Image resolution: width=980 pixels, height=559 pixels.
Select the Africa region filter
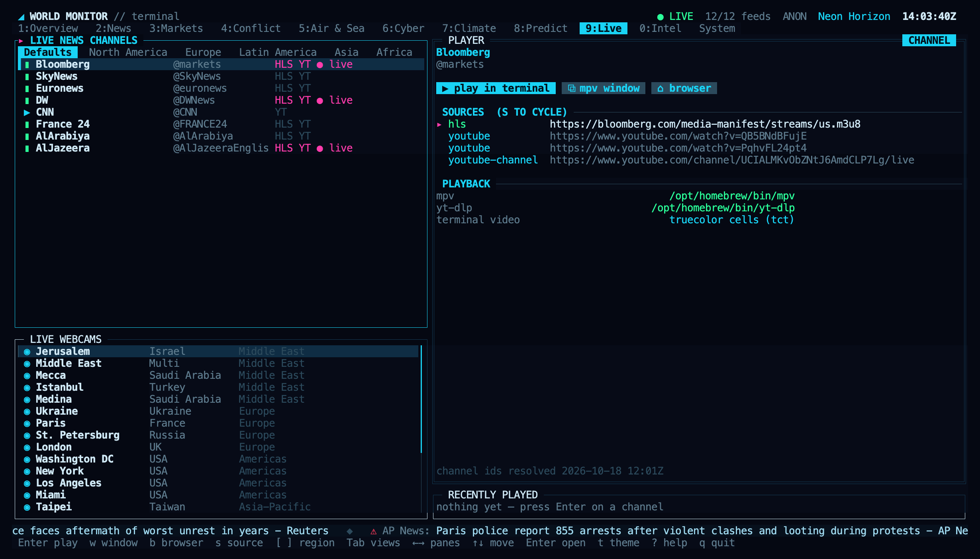pyautogui.click(x=394, y=52)
